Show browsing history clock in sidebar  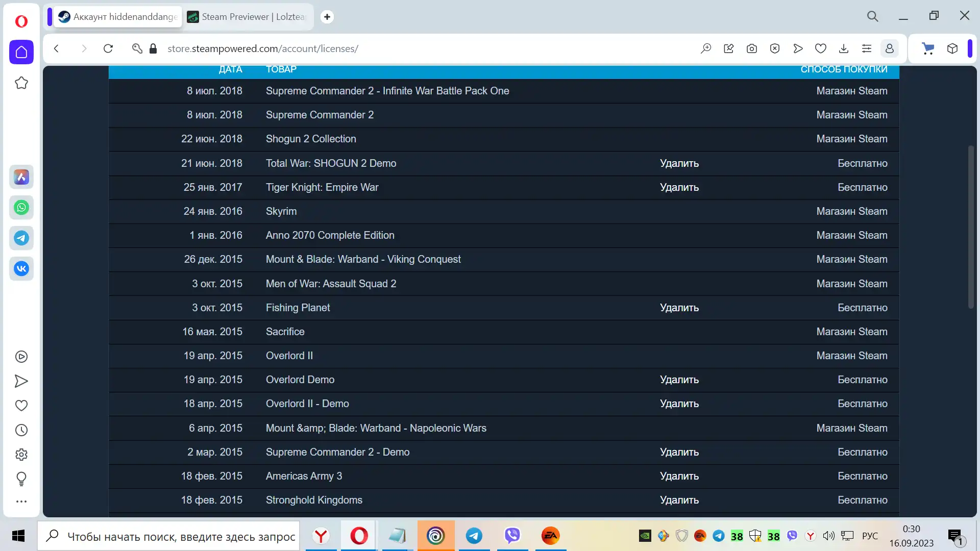(21, 430)
